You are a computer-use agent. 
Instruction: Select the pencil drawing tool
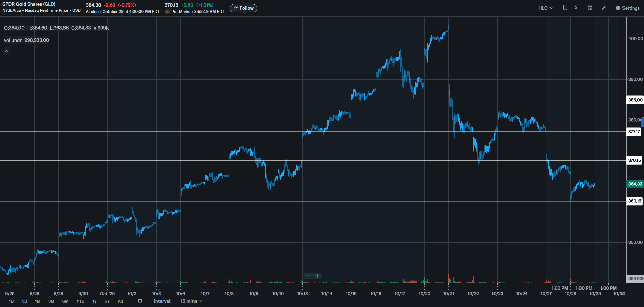pyautogui.click(x=604, y=8)
